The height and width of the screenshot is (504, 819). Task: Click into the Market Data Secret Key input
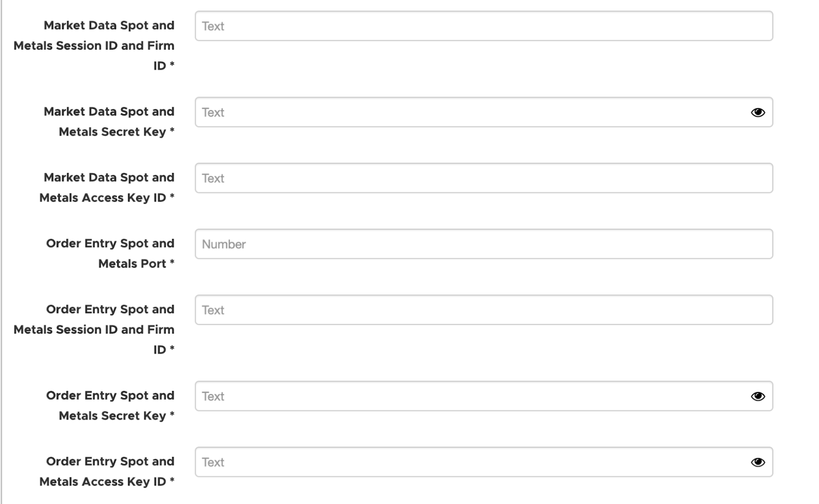click(x=484, y=112)
